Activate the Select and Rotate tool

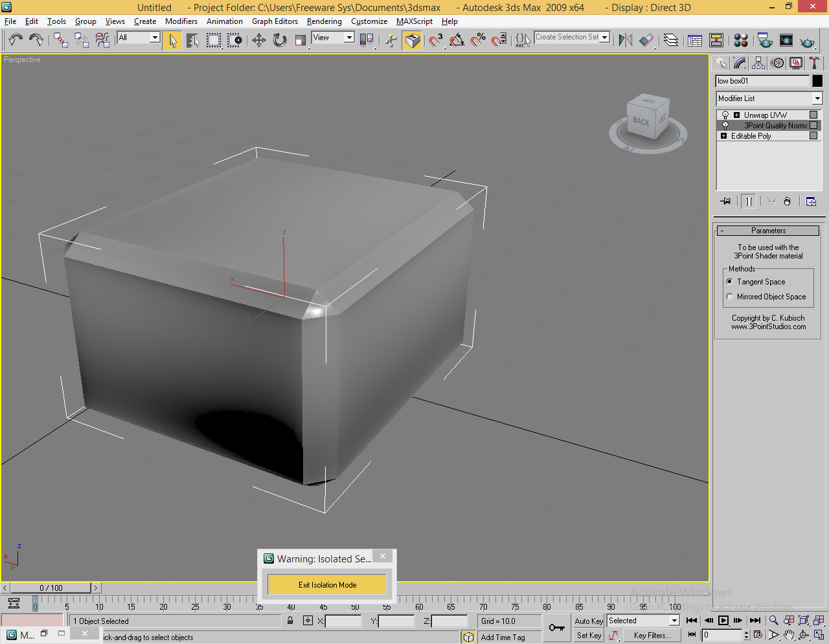pos(280,40)
